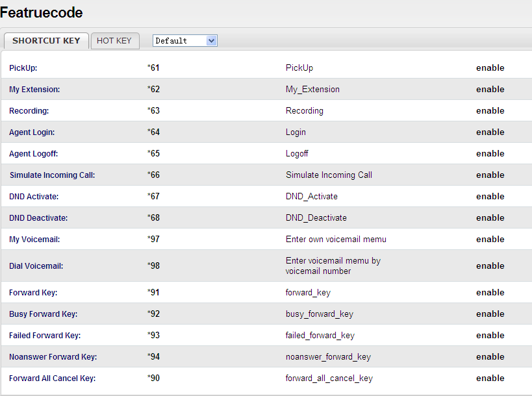Select the *90 code value

pyautogui.click(x=153, y=378)
